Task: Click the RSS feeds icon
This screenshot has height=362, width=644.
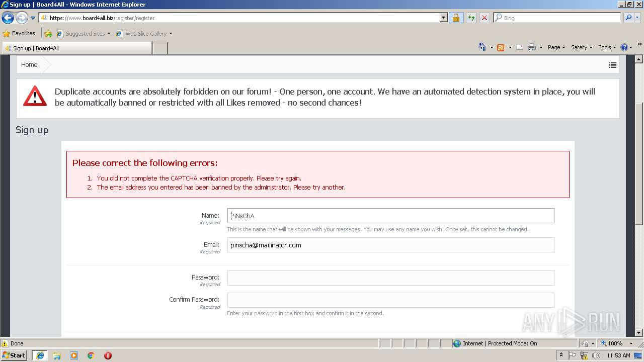Action: [x=501, y=47]
